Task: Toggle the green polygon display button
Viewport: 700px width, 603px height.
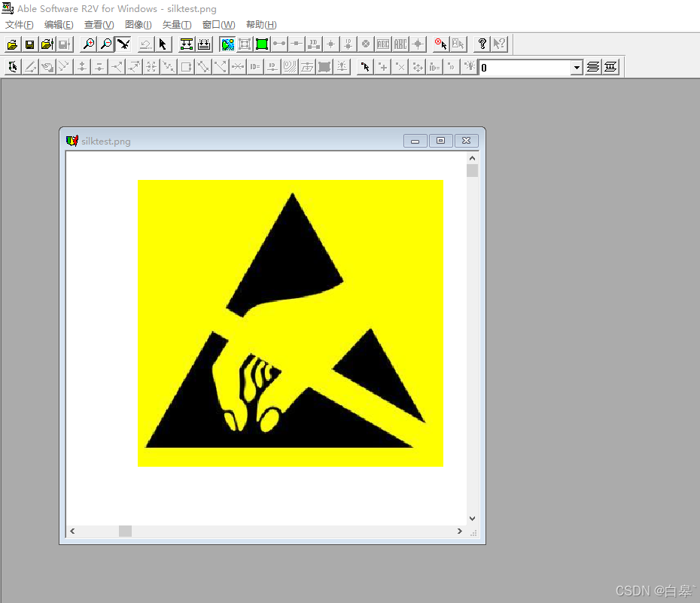Action: 262,44
